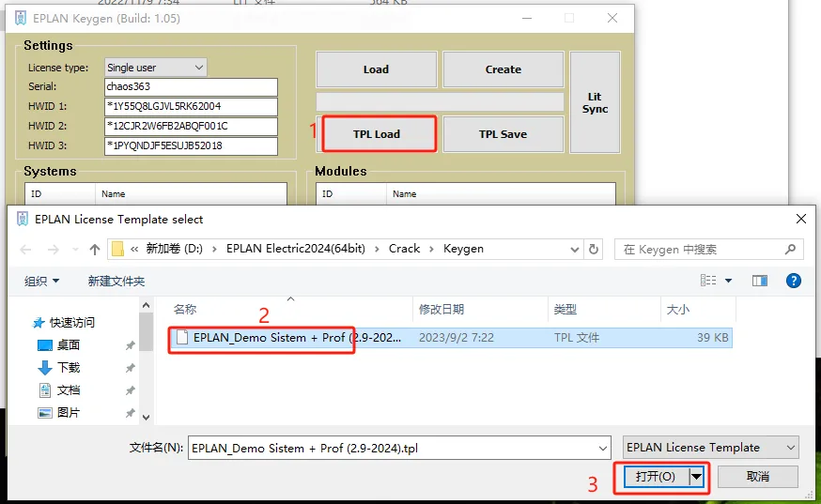Click the 打开(O) button

[x=657, y=477]
